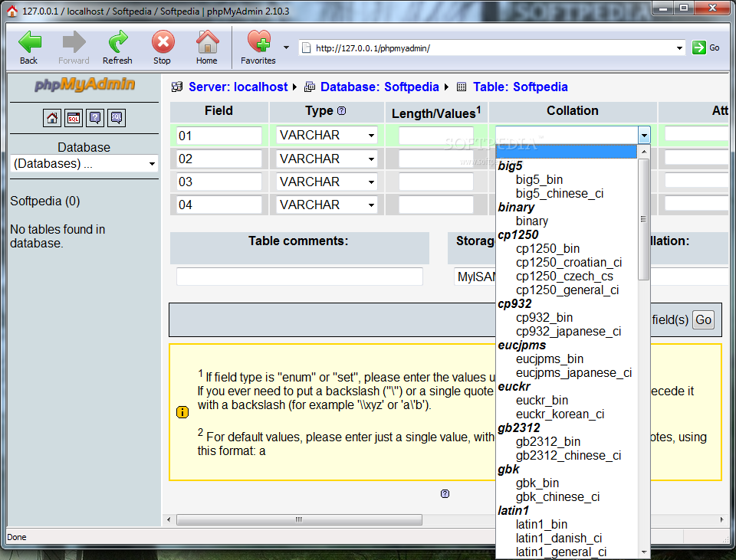Click the field name input 04
Screen dimensions: 736x560
pos(219,205)
